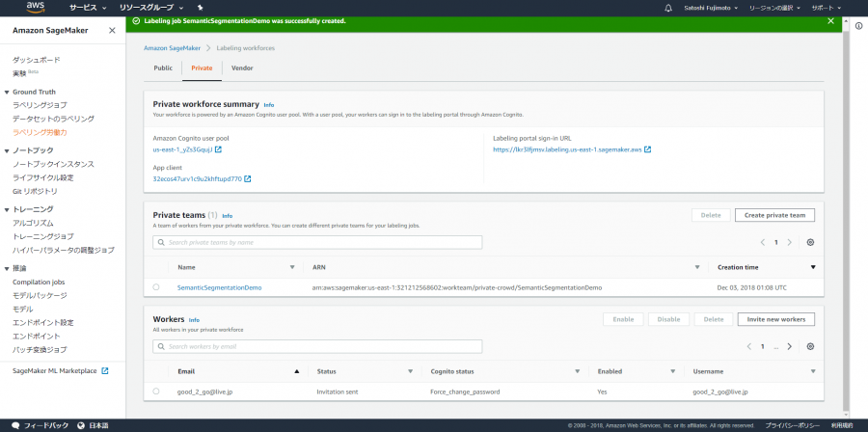Image resolution: width=868 pixels, height=432 pixels.
Task: Sort teams by Name column arrow
Action: (x=292, y=267)
